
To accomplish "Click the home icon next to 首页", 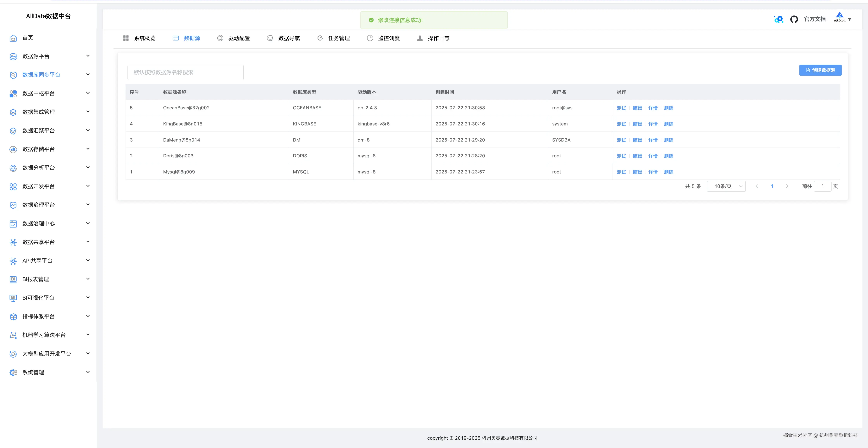I will [13, 38].
